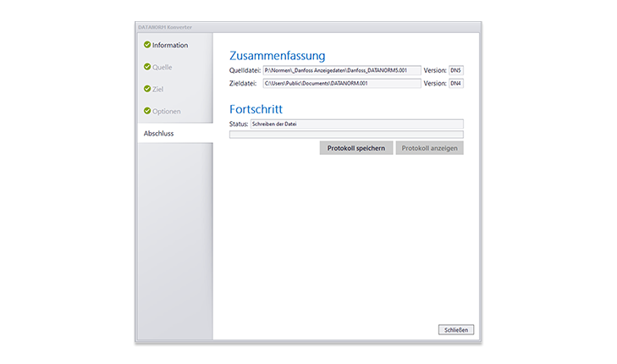Click the green checkmark beside Optionen
The height and width of the screenshot is (364, 617).
147,111
